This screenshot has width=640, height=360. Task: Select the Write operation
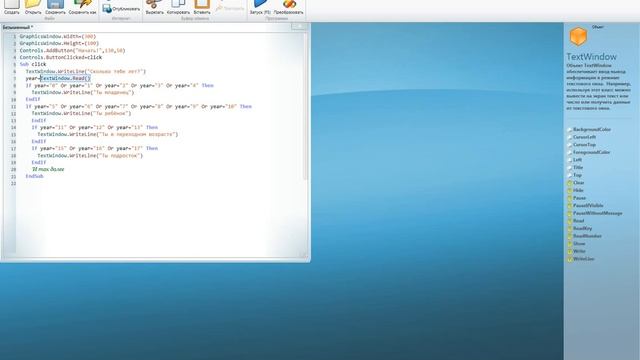[x=579, y=251]
